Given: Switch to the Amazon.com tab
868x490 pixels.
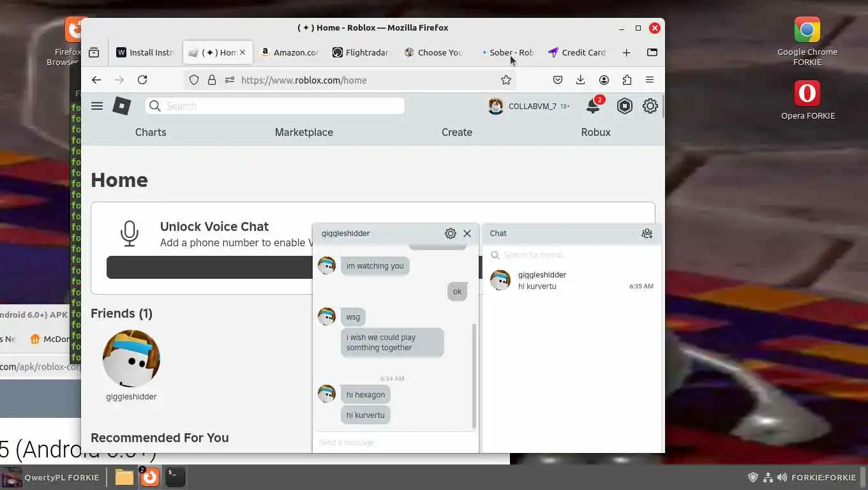Looking at the screenshot, I should coord(289,52).
